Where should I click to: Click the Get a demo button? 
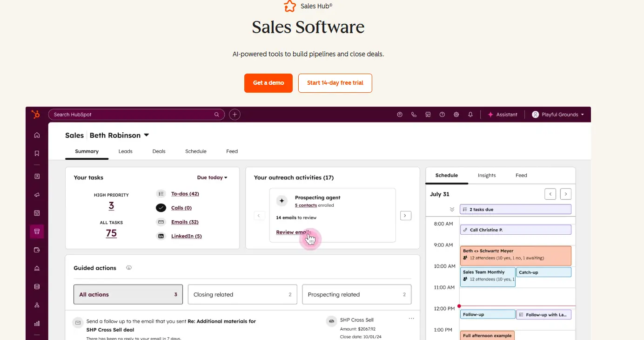click(x=268, y=83)
